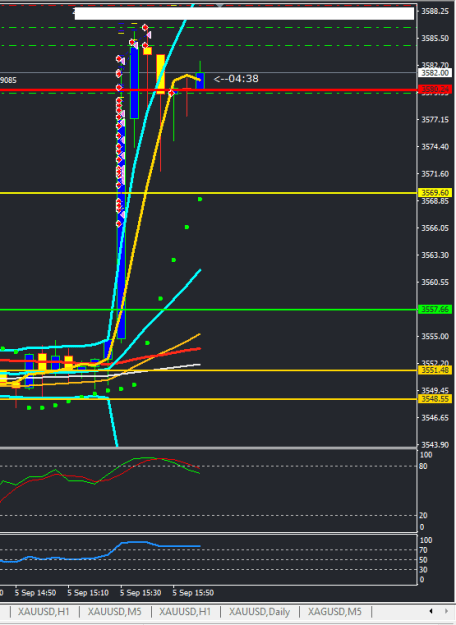This screenshot has width=456, height=625.
Task: Click the 3588.25 price scale value
Action: coord(435,11)
